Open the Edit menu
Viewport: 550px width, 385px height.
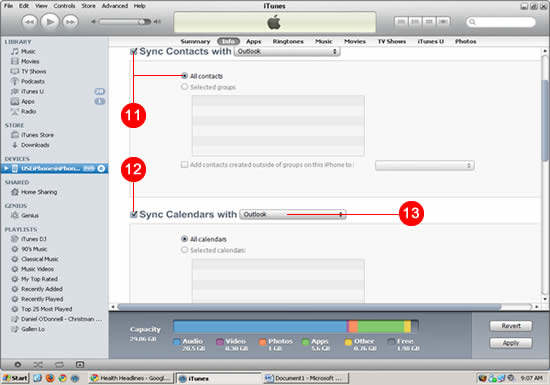[x=24, y=6]
